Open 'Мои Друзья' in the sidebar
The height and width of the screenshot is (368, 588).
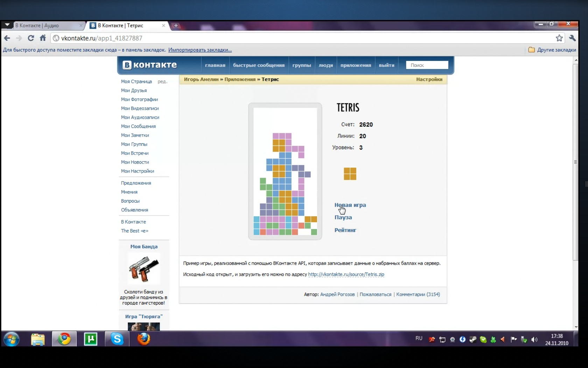click(134, 90)
